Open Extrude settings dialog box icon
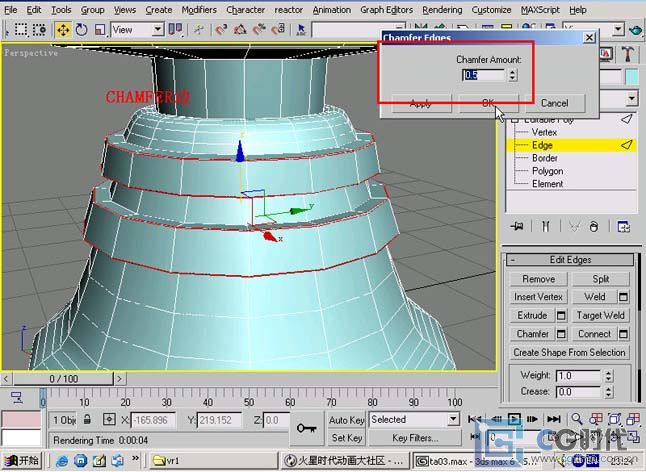 coord(561,315)
